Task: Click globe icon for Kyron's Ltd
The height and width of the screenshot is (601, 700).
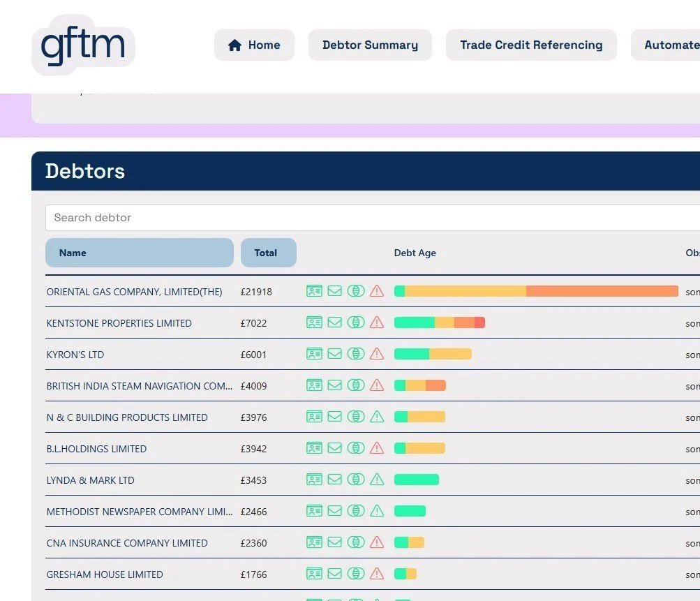Action: point(356,354)
